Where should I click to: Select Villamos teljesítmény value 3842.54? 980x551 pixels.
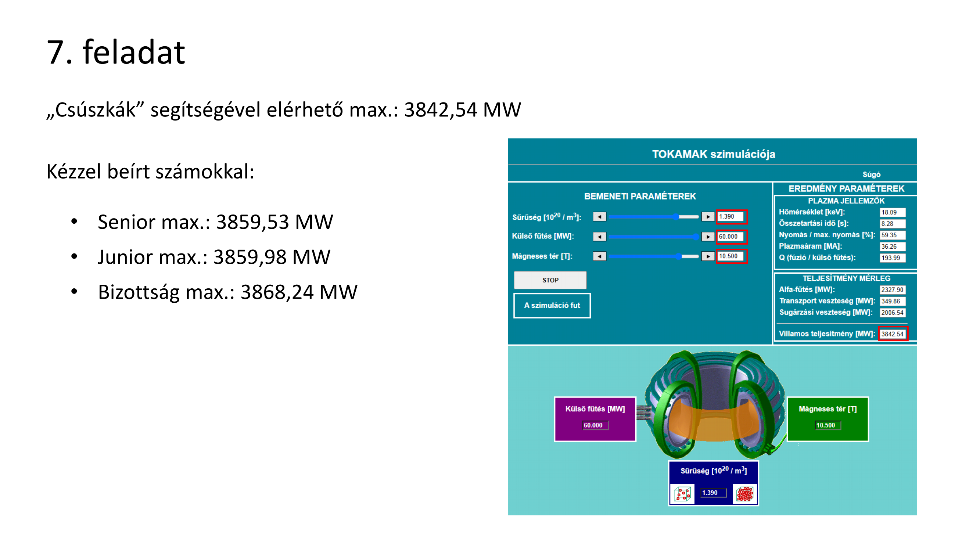coord(893,334)
